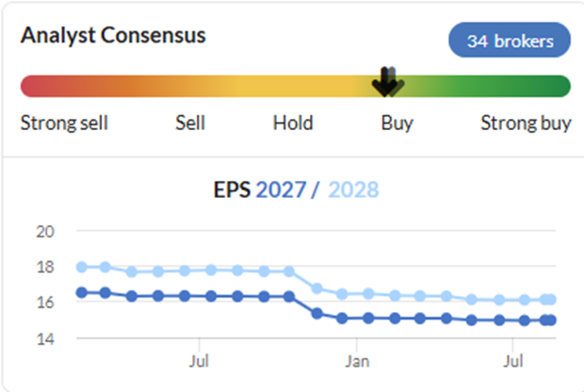Select the 2027 EPS series label
The width and height of the screenshot is (584, 392).
[281, 189]
